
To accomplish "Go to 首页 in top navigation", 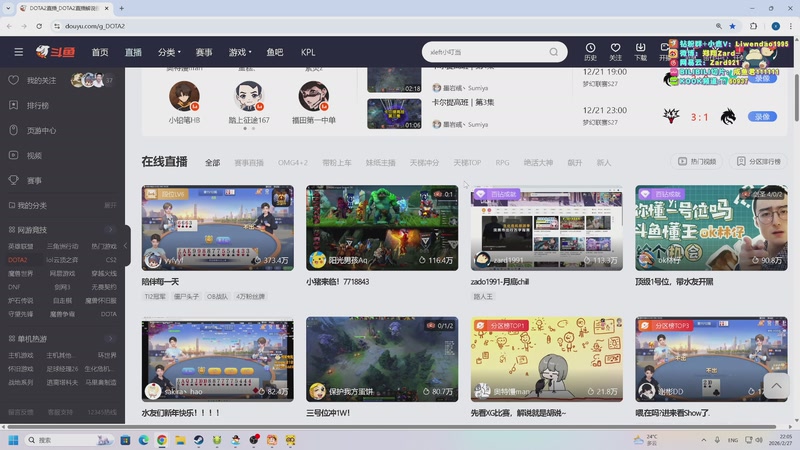I will (x=100, y=52).
